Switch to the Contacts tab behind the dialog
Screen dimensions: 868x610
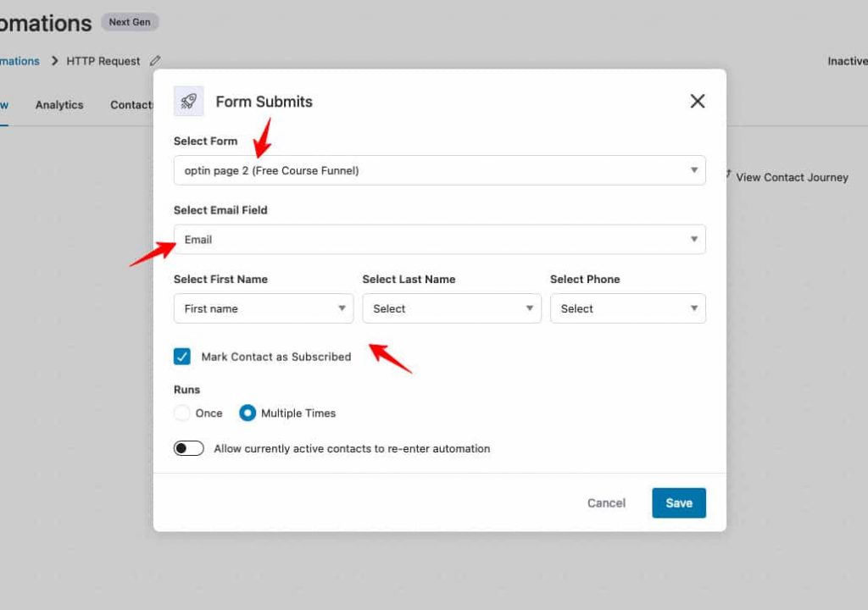tap(131, 104)
